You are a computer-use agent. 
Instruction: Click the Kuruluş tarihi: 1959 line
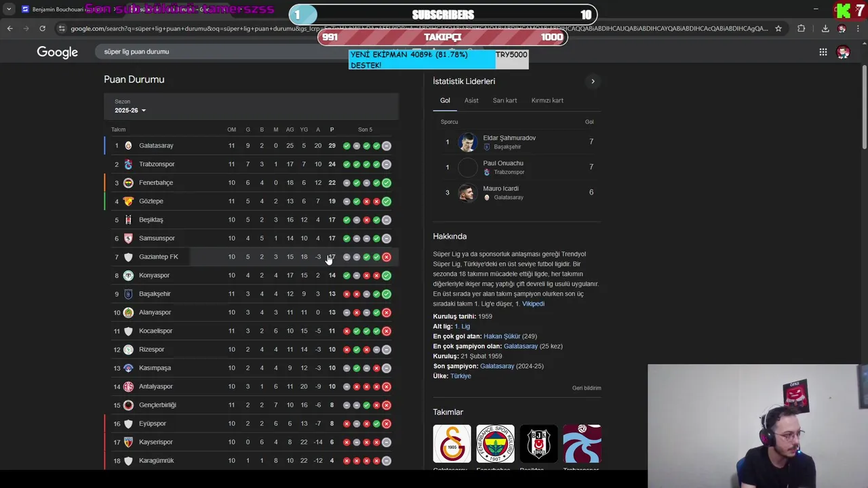click(462, 317)
